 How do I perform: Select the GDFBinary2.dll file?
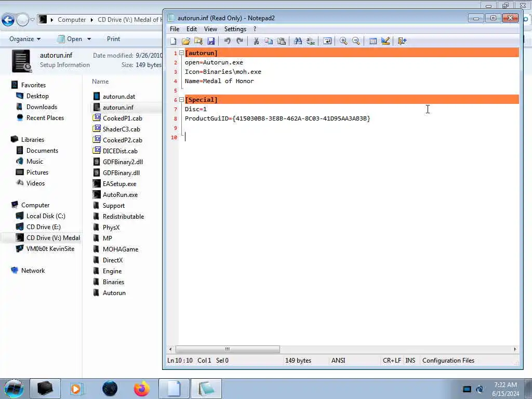click(x=123, y=162)
